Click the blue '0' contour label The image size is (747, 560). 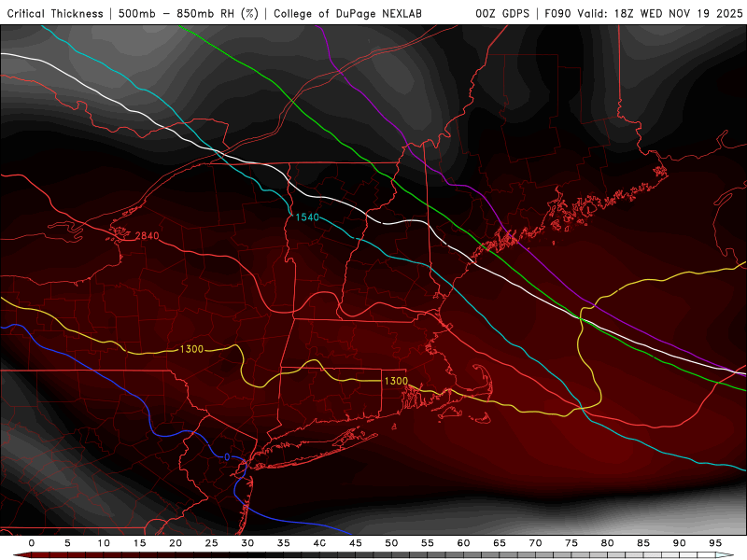click(x=227, y=457)
